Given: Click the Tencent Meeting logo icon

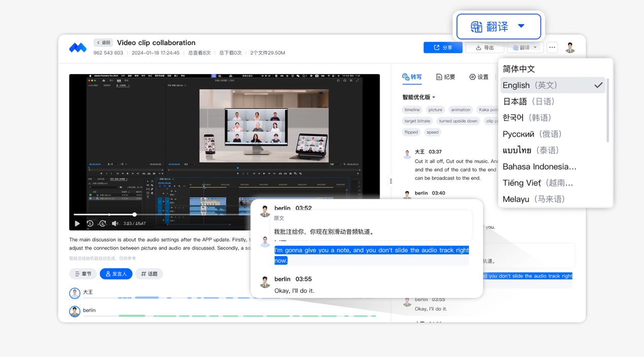Looking at the screenshot, I should click(x=78, y=48).
